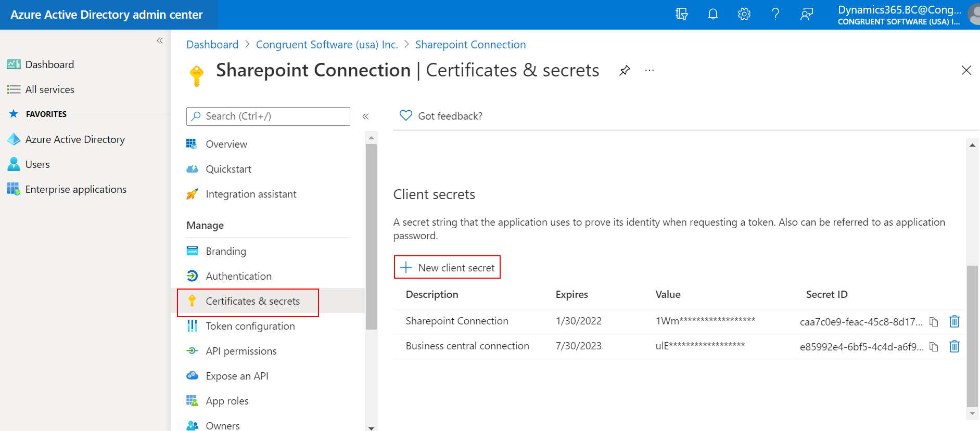Open the Integration assistant item
The image size is (980, 431).
(x=251, y=194)
